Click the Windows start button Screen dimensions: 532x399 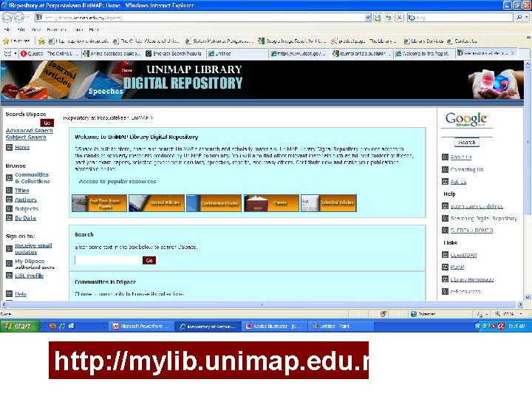[x=21, y=326]
